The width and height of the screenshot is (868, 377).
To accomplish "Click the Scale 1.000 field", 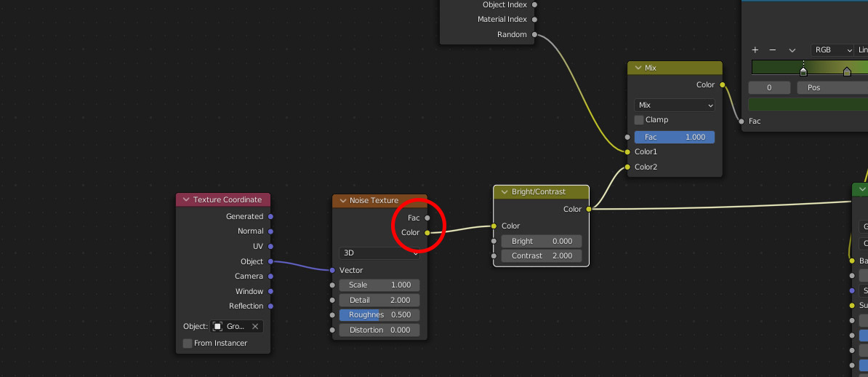I will 379,285.
